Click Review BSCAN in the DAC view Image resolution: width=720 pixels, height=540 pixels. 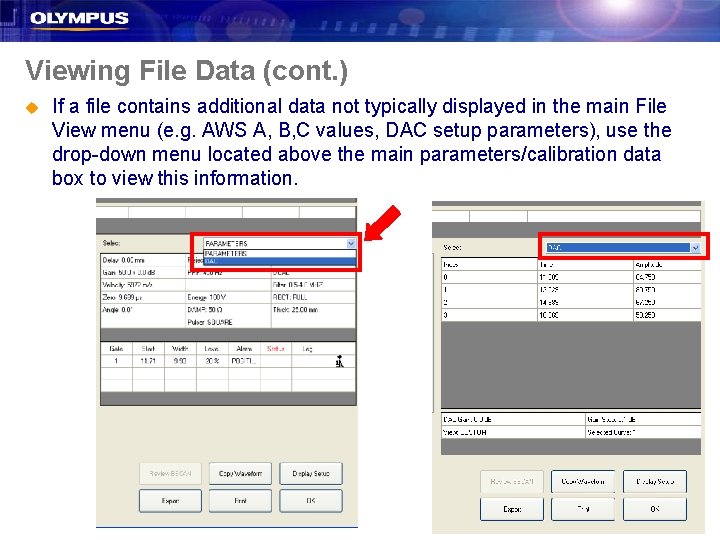pyautogui.click(x=512, y=482)
